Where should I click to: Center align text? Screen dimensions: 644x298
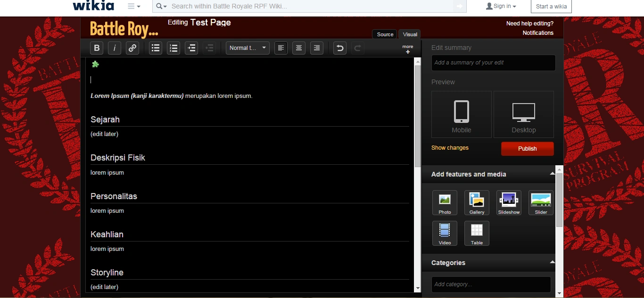pos(299,48)
